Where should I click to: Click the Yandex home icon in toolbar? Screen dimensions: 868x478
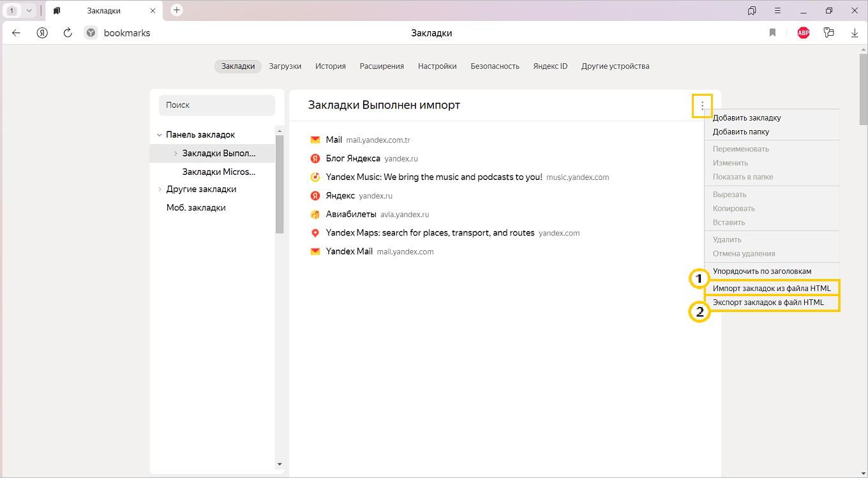[x=42, y=33]
